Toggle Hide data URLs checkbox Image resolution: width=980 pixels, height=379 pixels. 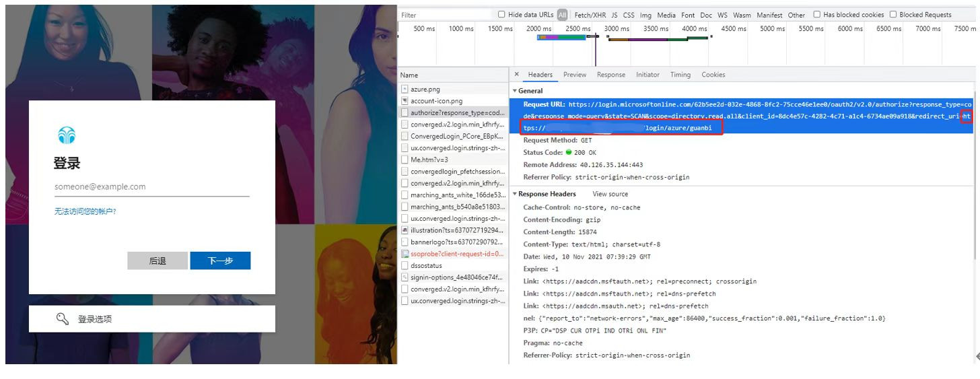tap(501, 14)
